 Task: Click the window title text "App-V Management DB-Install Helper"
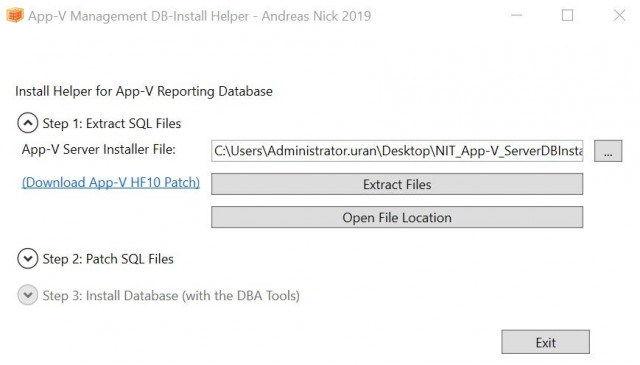pyautogui.click(x=139, y=16)
